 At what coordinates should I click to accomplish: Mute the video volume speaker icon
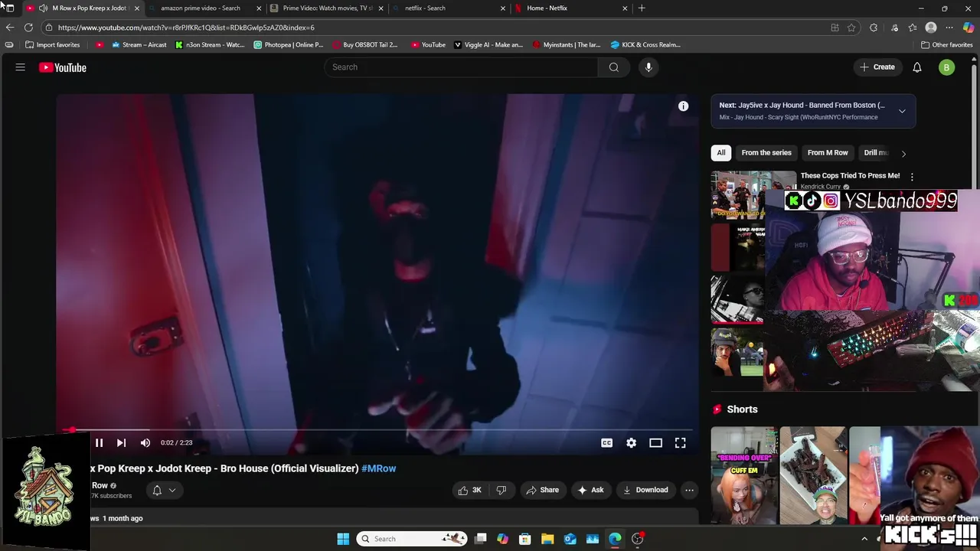pyautogui.click(x=145, y=442)
